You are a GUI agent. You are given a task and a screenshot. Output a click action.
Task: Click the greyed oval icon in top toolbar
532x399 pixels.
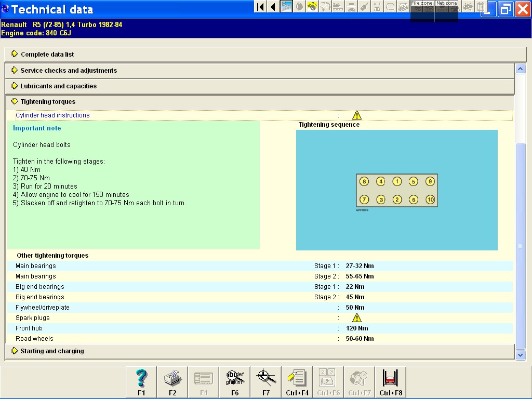coord(299,7)
